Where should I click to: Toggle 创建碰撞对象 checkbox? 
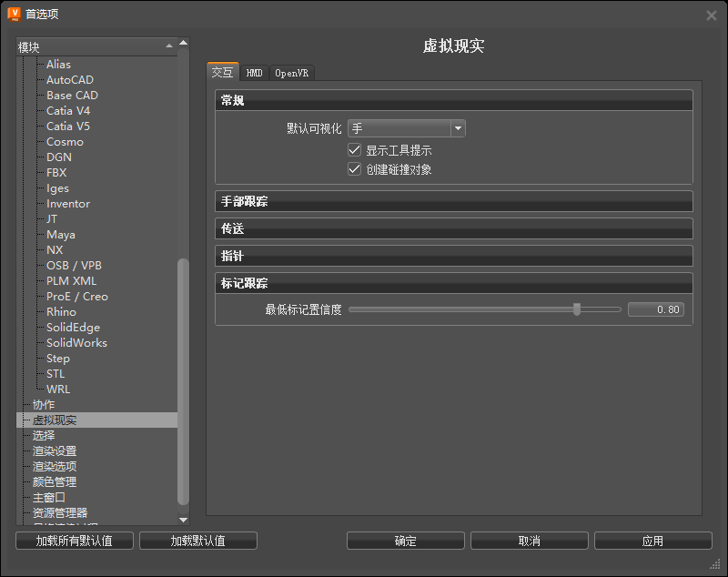point(354,169)
